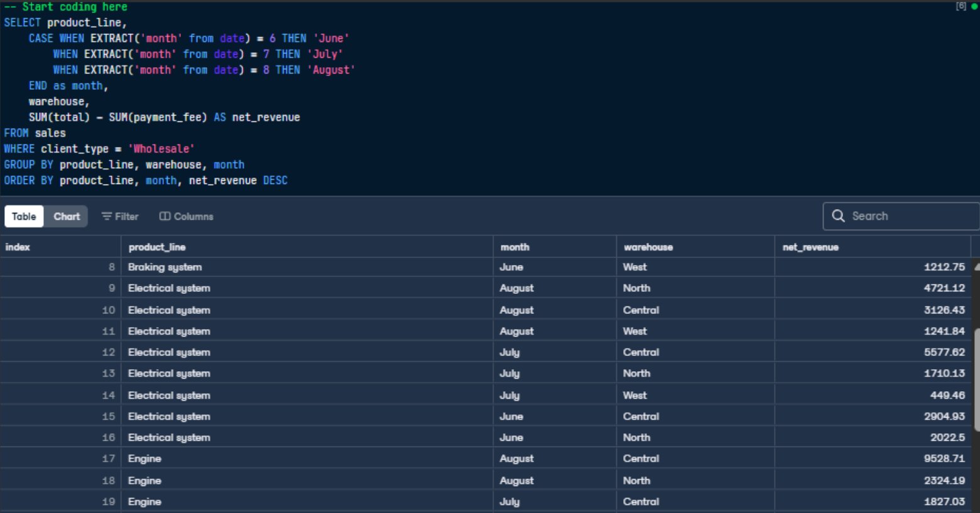The height and width of the screenshot is (513, 980).
Task: Select the row 17 Engine cell
Action: point(144,458)
